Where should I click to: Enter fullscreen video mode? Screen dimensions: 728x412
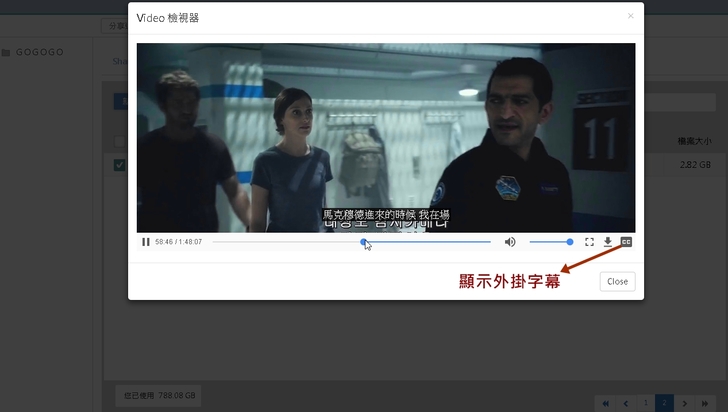point(589,242)
